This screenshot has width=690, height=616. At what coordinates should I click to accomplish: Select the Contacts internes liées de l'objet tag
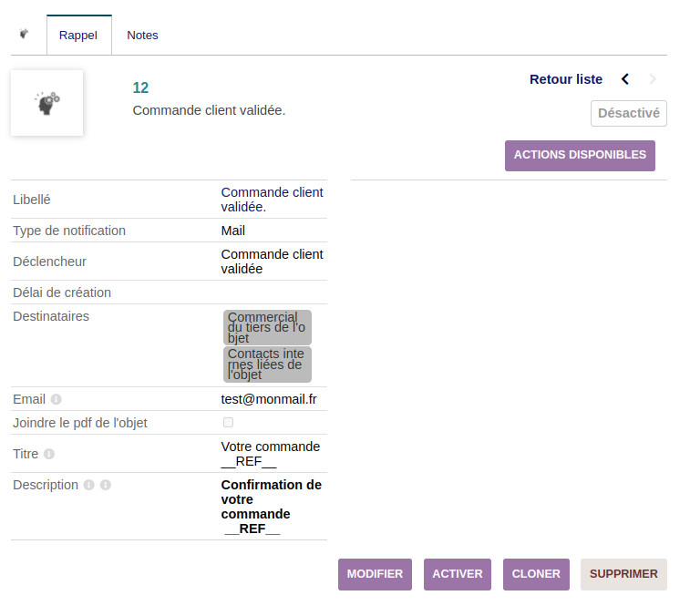coord(268,364)
